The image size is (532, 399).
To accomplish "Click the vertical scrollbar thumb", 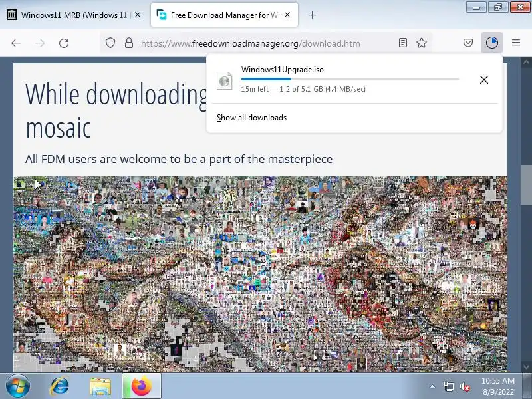I will click(526, 185).
